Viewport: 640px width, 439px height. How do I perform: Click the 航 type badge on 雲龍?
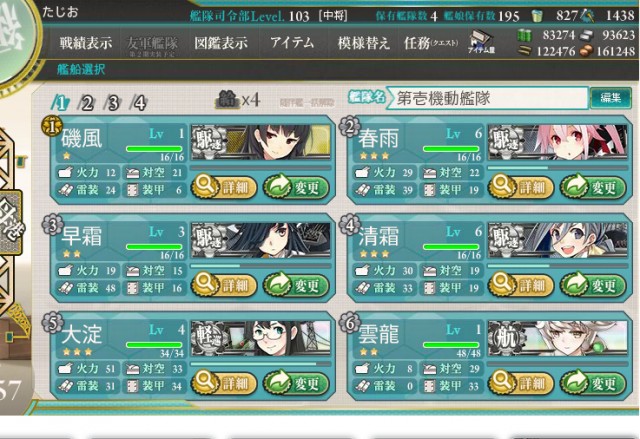[x=506, y=338]
